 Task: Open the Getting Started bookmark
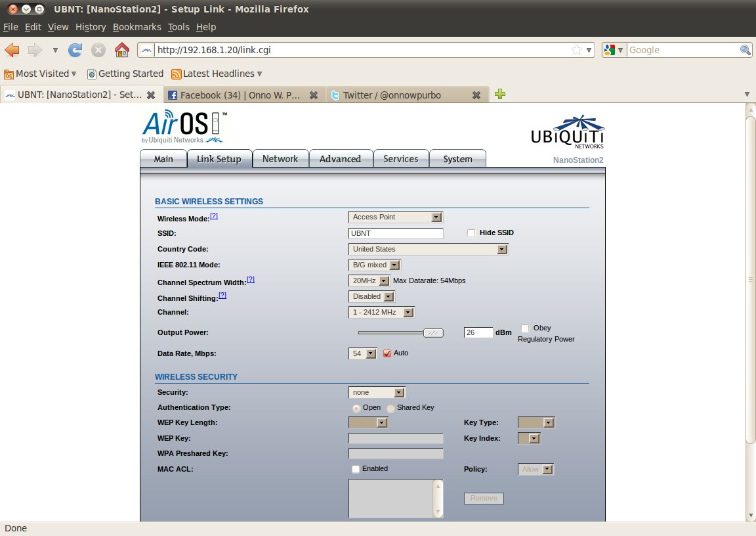pos(125,74)
